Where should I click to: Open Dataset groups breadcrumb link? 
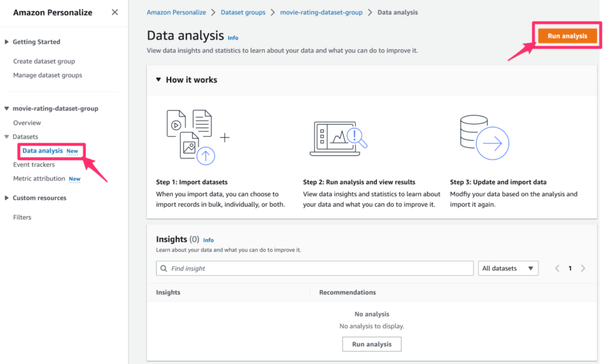click(x=244, y=12)
